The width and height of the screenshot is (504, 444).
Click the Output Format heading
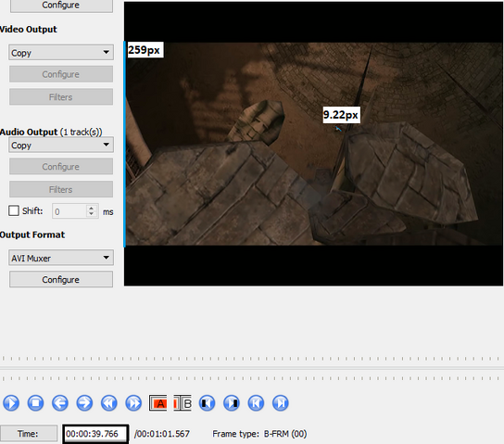pyautogui.click(x=32, y=235)
